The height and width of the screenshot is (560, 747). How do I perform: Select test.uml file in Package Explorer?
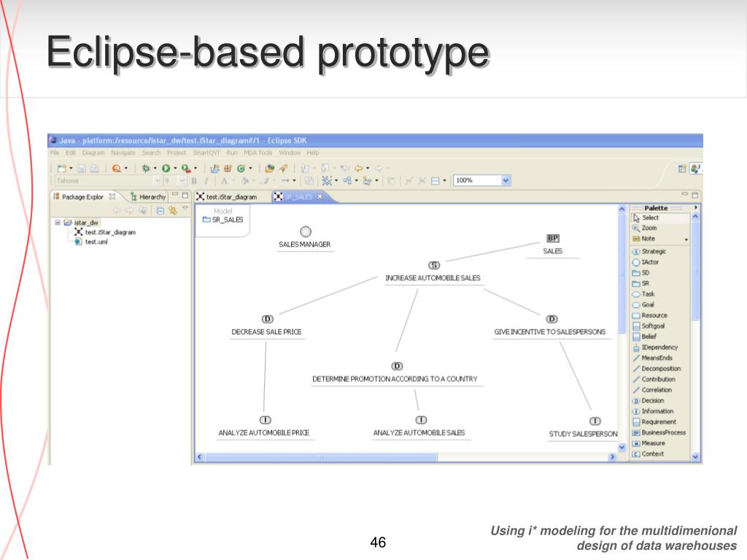(x=91, y=242)
